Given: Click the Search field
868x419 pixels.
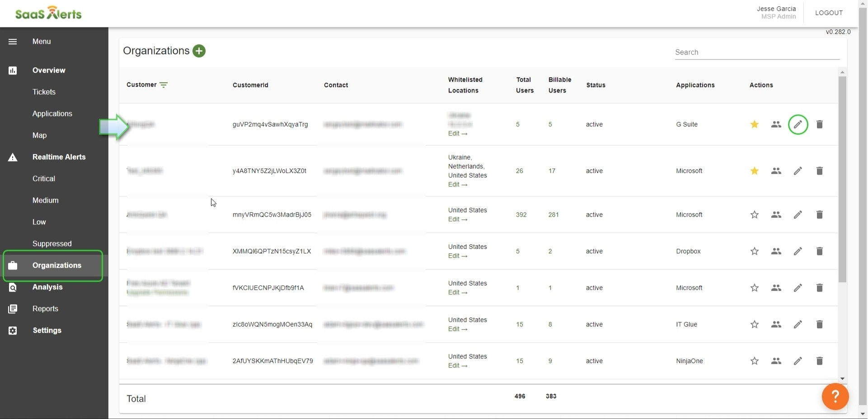Looking at the screenshot, I should tap(757, 52).
